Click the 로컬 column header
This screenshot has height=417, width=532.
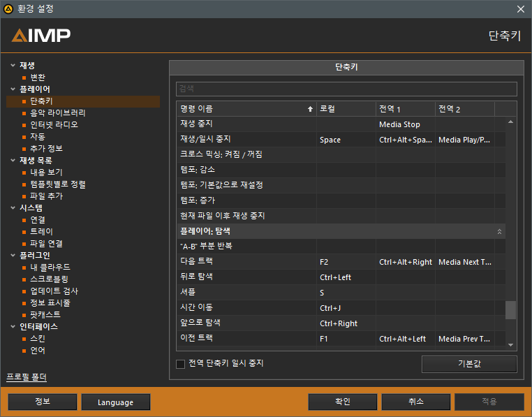point(346,109)
